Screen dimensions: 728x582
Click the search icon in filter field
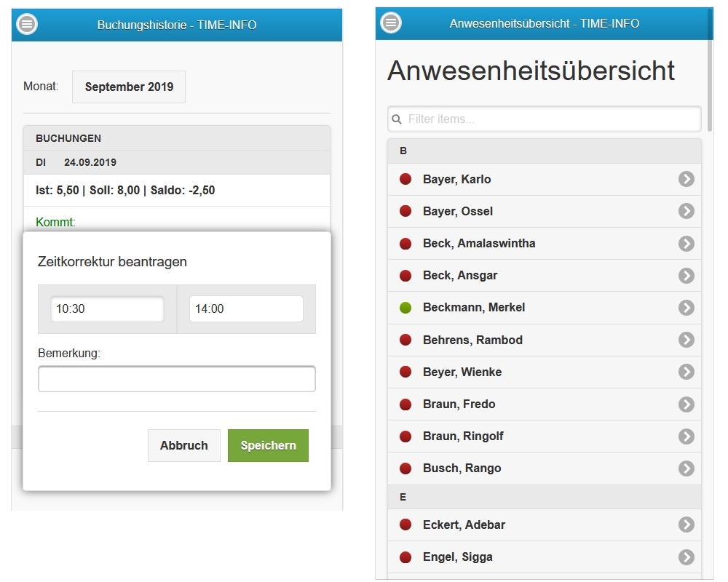click(397, 119)
